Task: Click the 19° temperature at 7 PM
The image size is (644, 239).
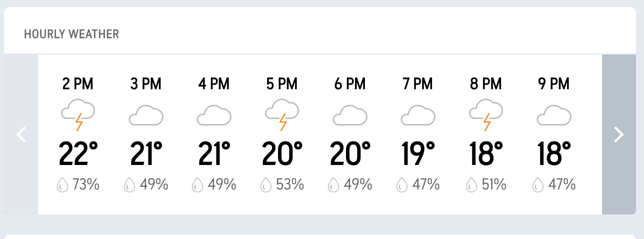Action: (x=418, y=153)
